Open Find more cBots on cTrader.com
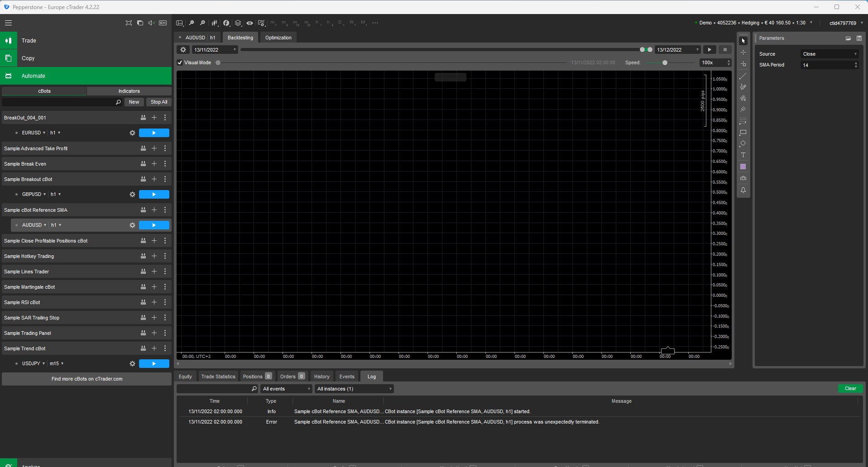 tap(87, 379)
